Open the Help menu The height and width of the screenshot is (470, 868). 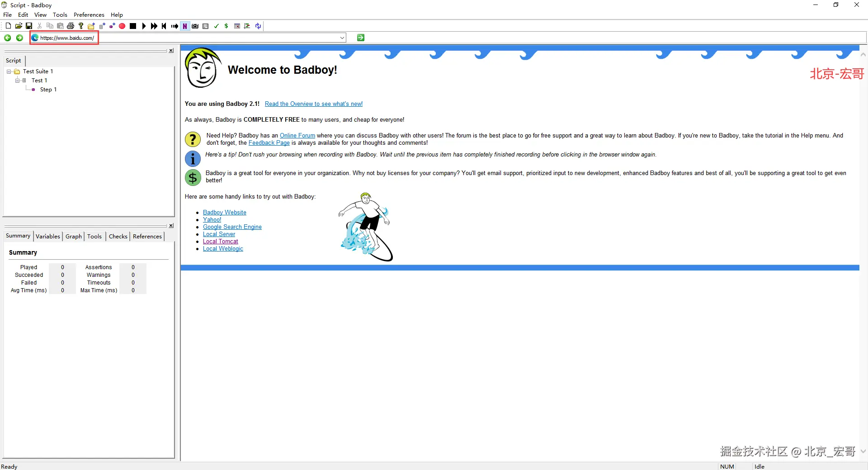117,14
